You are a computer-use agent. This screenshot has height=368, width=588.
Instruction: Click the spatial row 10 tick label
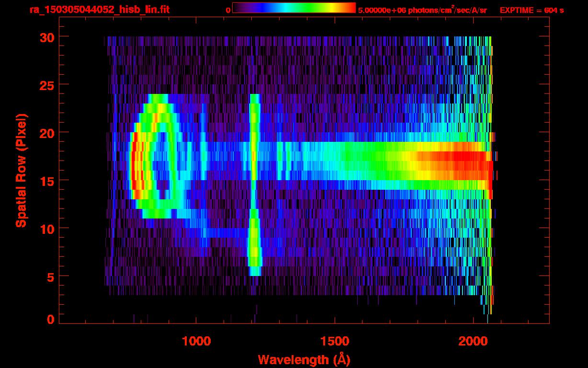click(x=46, y=229)
